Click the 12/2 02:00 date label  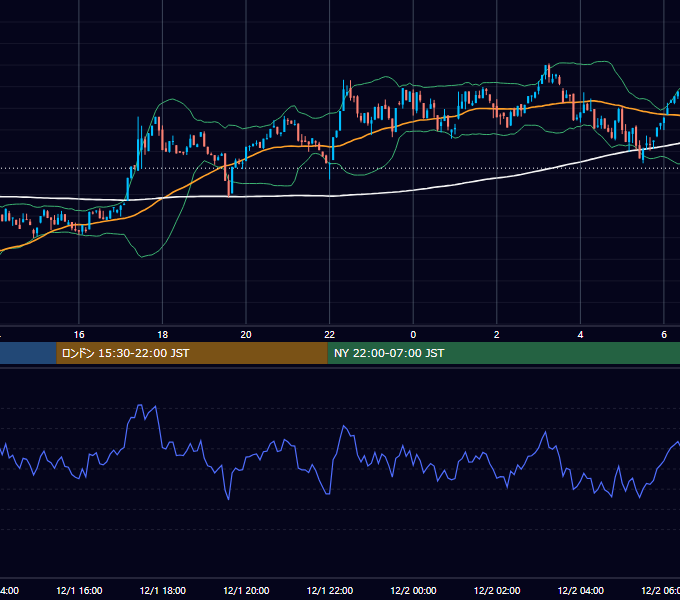click(x=497, y=590)
